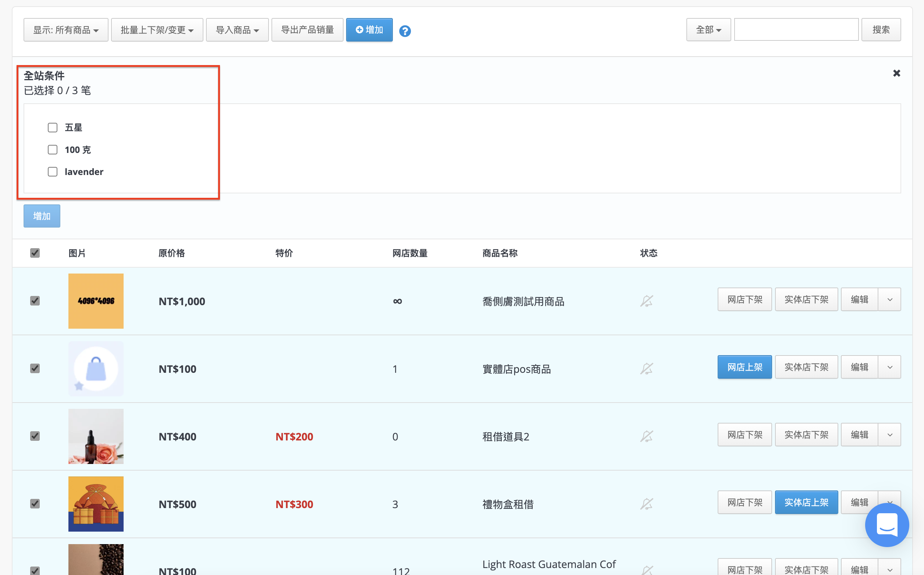Click the red sale price NT$300
This screenshot has width=924, height=575.
coord(294,504)
